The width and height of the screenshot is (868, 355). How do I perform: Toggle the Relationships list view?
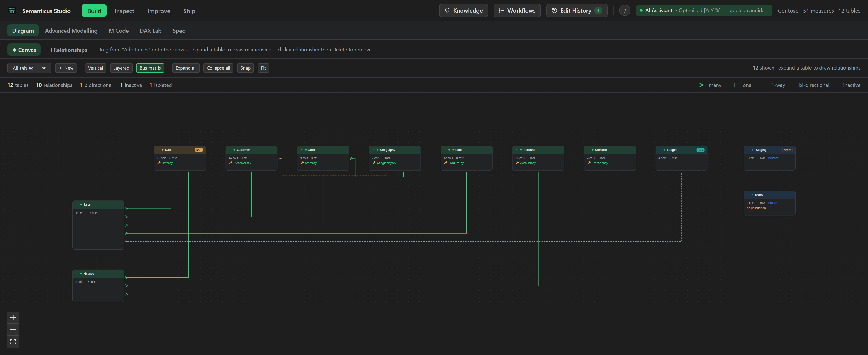[x=67, y=50]
